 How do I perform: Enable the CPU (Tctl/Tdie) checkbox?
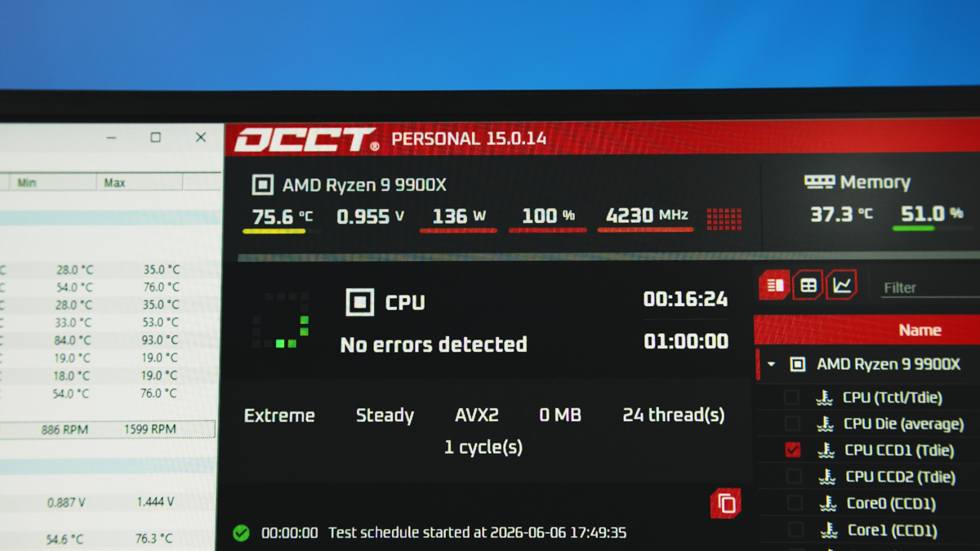tap(791, 398)
